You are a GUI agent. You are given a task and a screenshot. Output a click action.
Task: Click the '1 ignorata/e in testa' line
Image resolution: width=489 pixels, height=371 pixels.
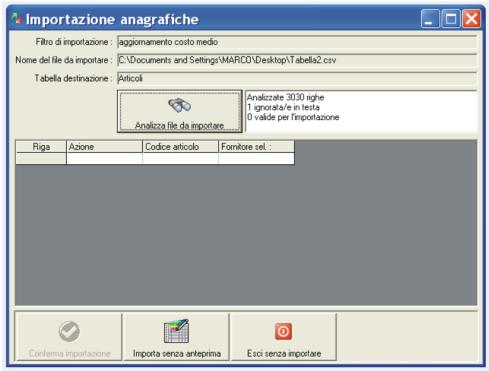pyautogui.click(x=283, y=107)
